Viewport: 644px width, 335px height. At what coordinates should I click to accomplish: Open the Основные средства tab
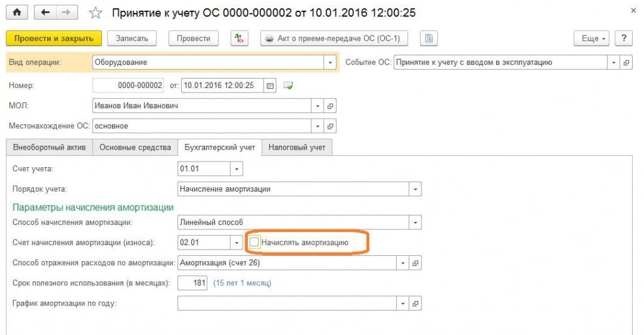click(x=135, y=148)
